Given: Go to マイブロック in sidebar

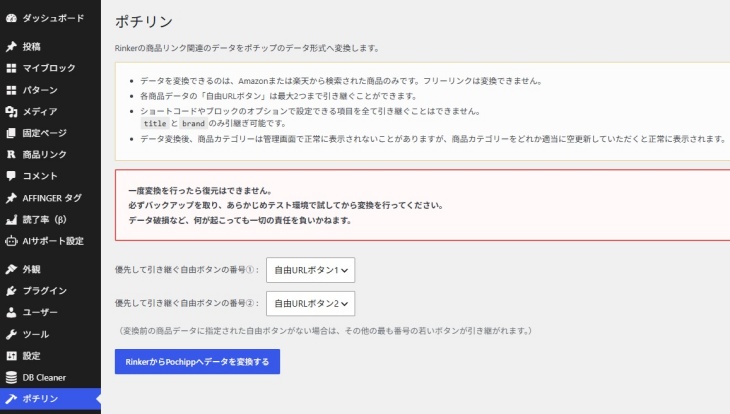Looking at the screenshot, I should pyautogui.click(x=50, y=68).
